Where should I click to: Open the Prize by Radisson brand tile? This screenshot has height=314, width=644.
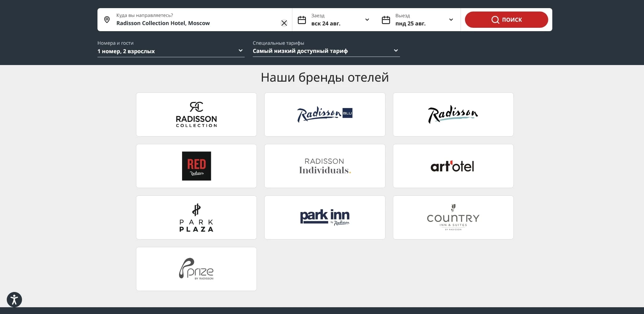196,269
